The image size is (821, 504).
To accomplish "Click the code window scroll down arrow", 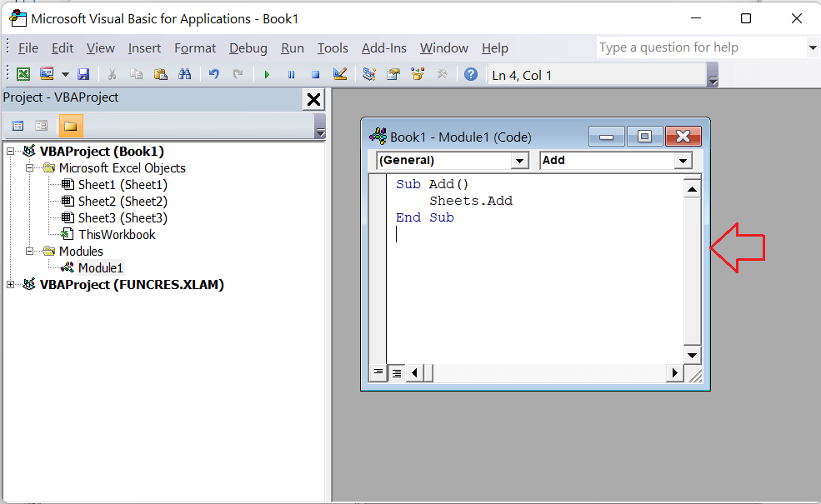I will coord(692,356).
